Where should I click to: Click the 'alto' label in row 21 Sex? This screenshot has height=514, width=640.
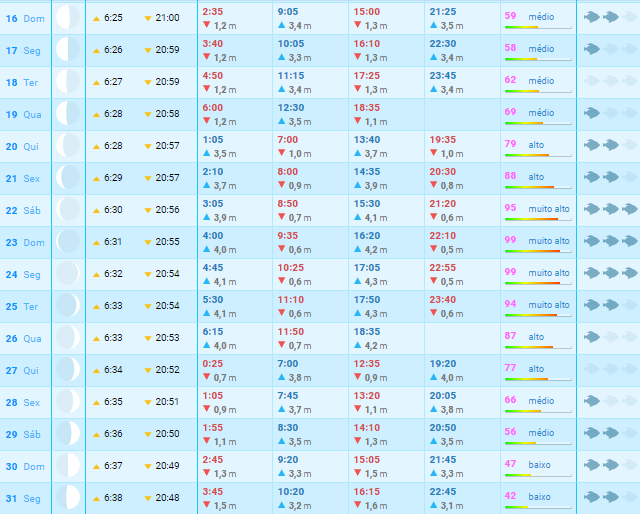(536, 177)
